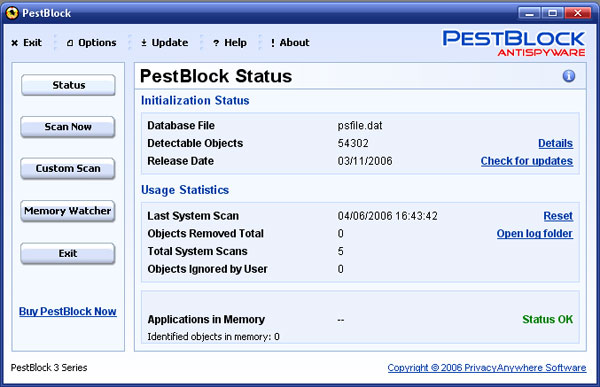Click the blue info icon
Screen dimensions: 600x387
[x=569, y=76]
